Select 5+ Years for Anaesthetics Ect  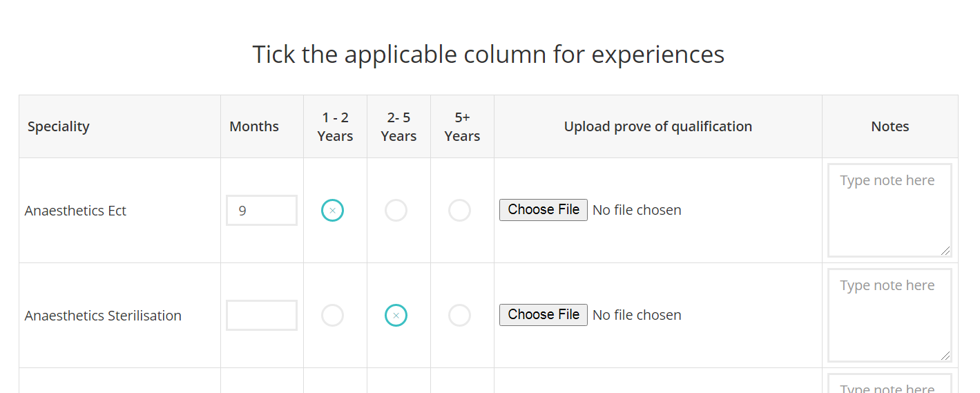(x=459, y=211)
